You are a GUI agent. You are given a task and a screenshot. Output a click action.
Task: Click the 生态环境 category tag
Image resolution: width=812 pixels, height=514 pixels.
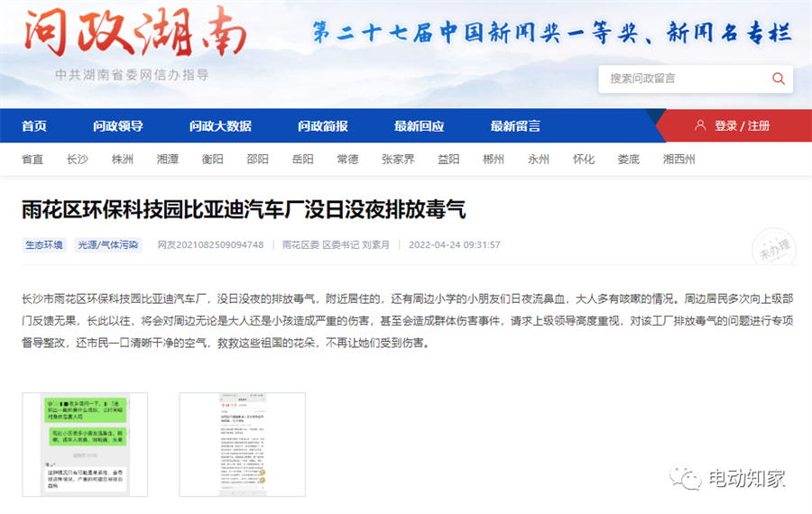coord(44,245)
